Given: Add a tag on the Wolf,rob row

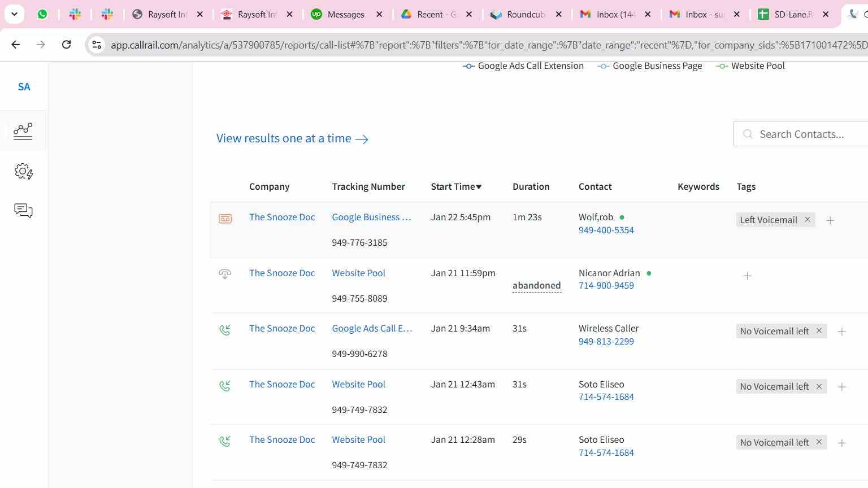Looking at the screenshot, I should click(830, 221).
